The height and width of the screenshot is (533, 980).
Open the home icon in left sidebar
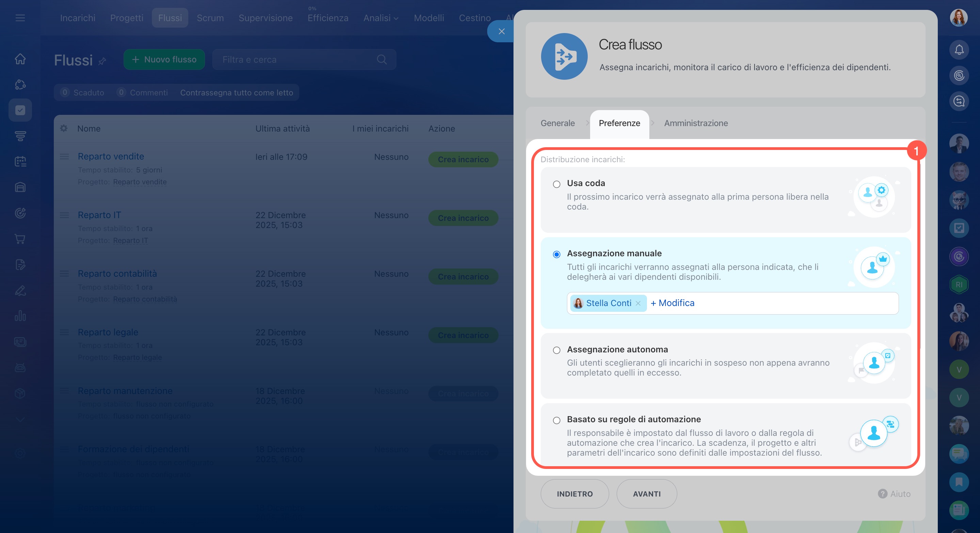[x=20, y=59]
